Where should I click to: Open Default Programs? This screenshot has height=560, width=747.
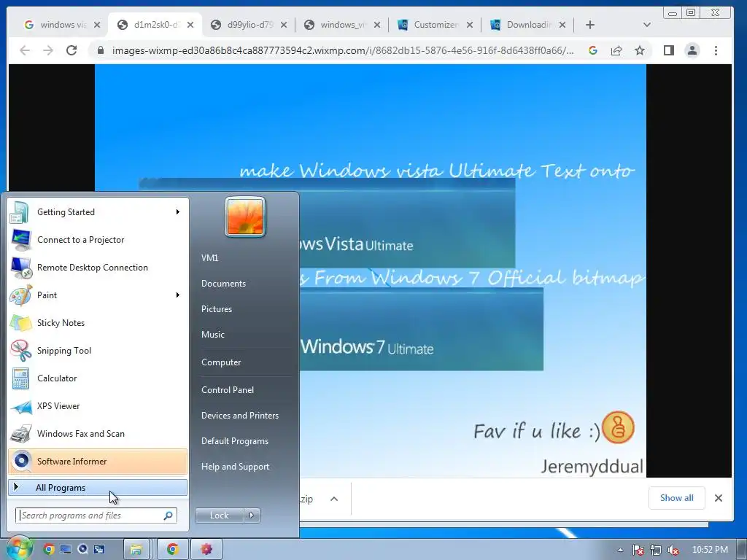235,441
